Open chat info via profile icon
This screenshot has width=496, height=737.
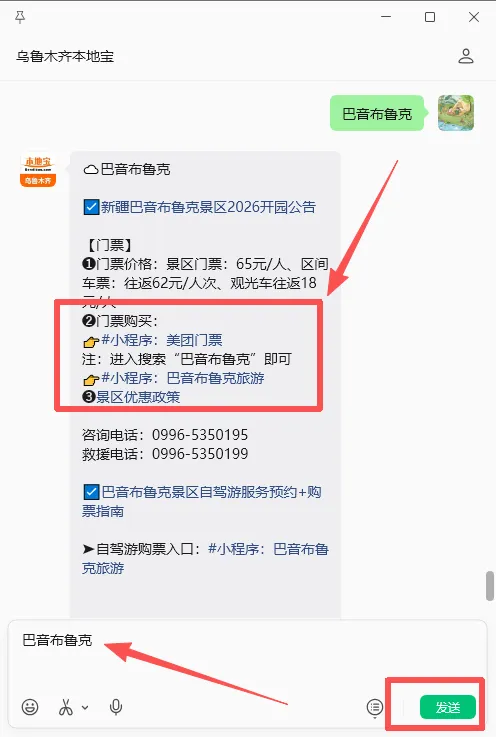pyautogui.click(x=465, y=56)
